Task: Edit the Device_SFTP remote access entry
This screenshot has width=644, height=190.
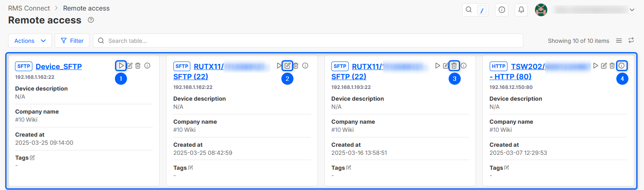Action: click(x=130, y=65)
